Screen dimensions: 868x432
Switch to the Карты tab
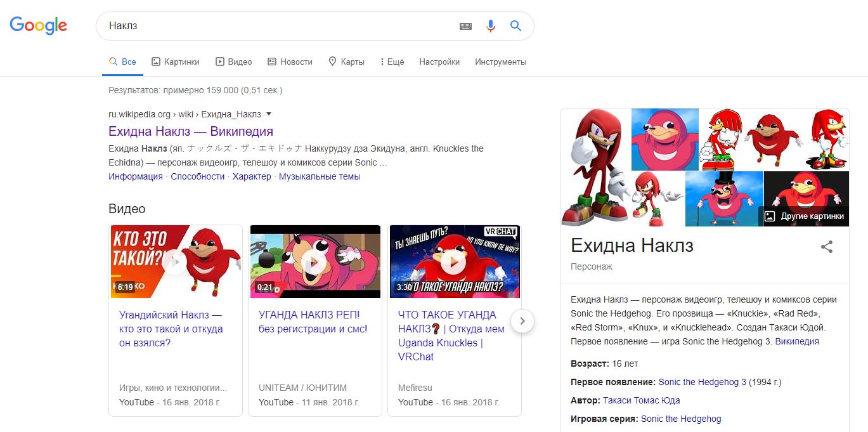(x=346, y=62)
